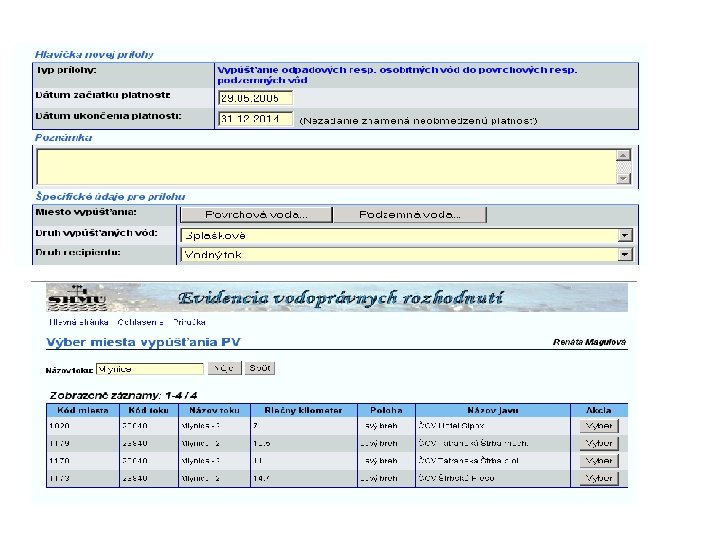
Task: Click the Názov javu column header
Action: click(x=493, y=411)
